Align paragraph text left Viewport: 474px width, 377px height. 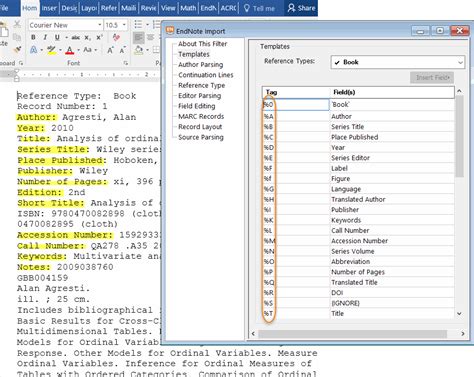[138, 37]
